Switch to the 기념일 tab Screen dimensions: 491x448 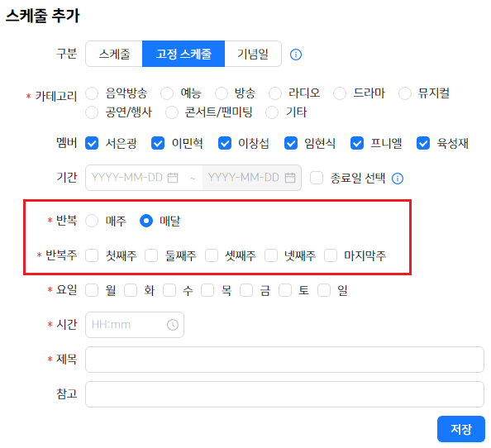pos(253,54)
